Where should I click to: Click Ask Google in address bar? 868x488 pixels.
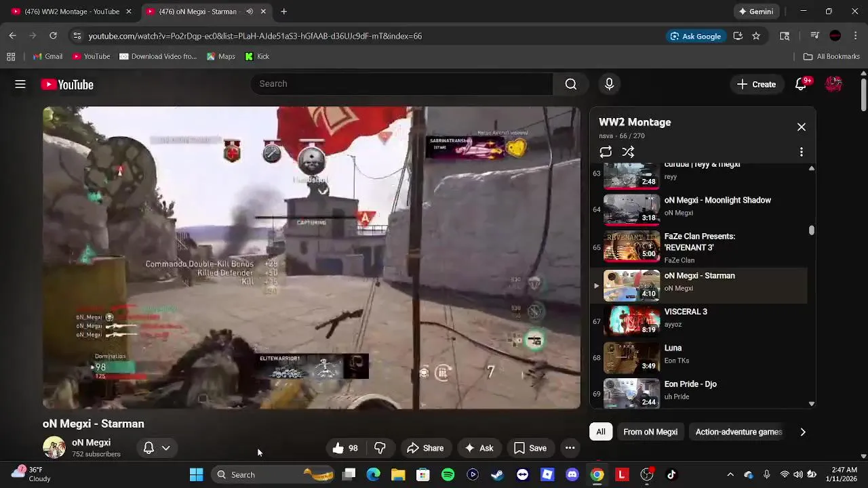695,36
